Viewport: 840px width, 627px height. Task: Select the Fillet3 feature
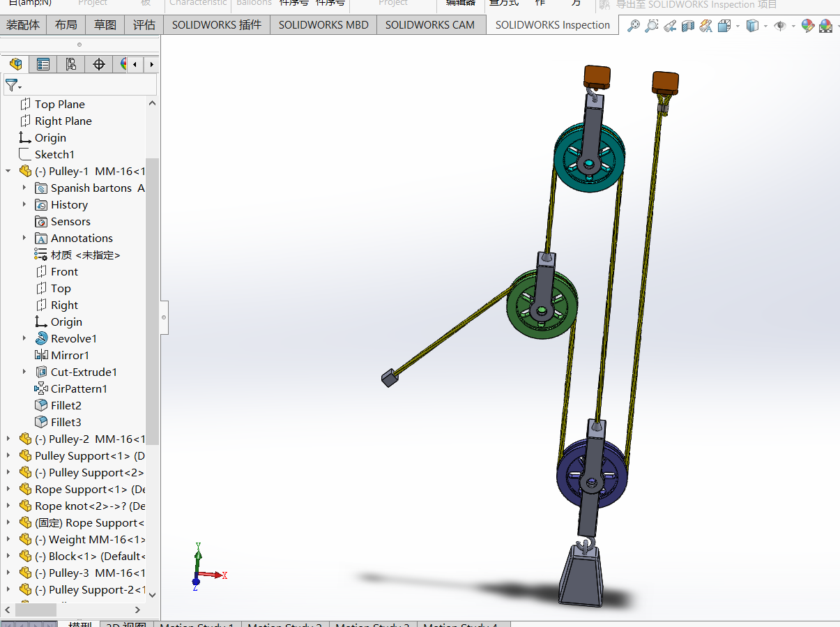pyautogui.click(x=66, y=422)
